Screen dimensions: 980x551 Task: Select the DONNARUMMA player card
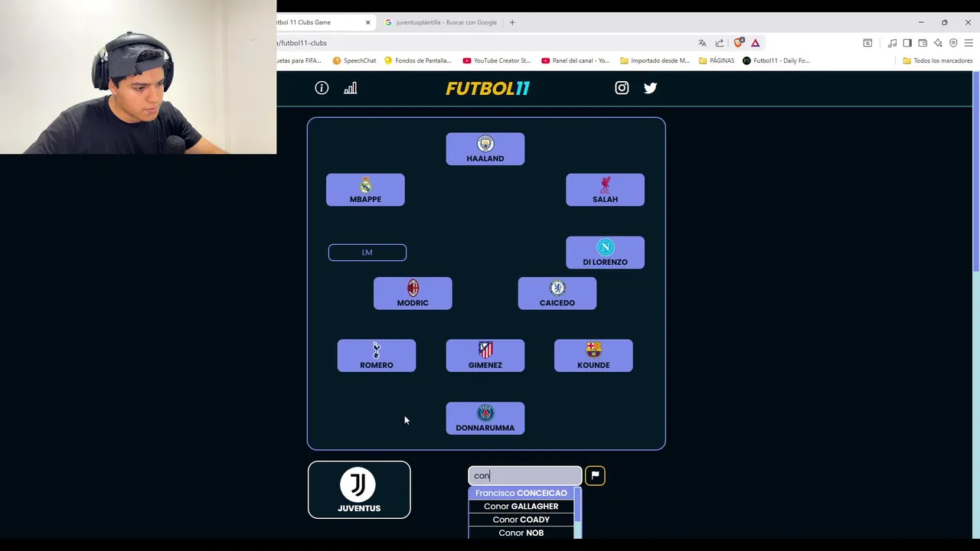click(x=485, y=419)
